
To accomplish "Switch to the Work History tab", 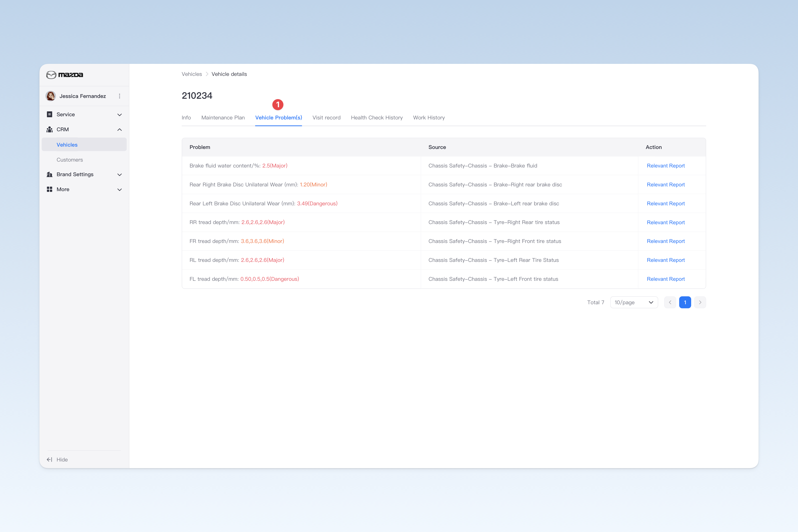I will 429,117.
